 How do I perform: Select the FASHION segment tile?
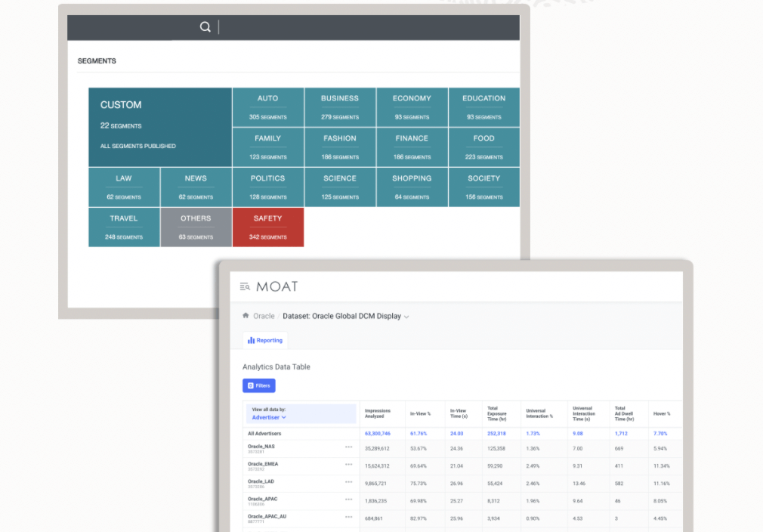click(x=340, y=147)
